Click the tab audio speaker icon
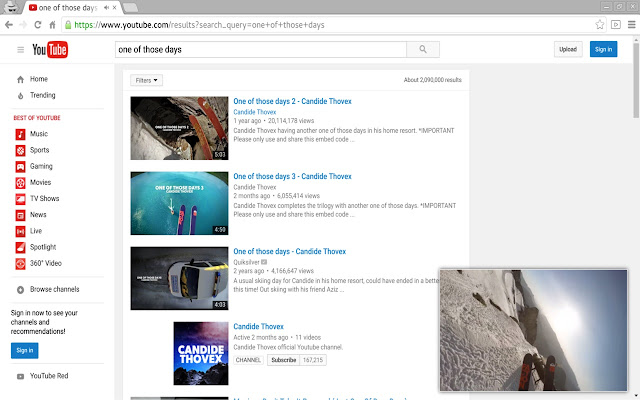 coord(107,8)
